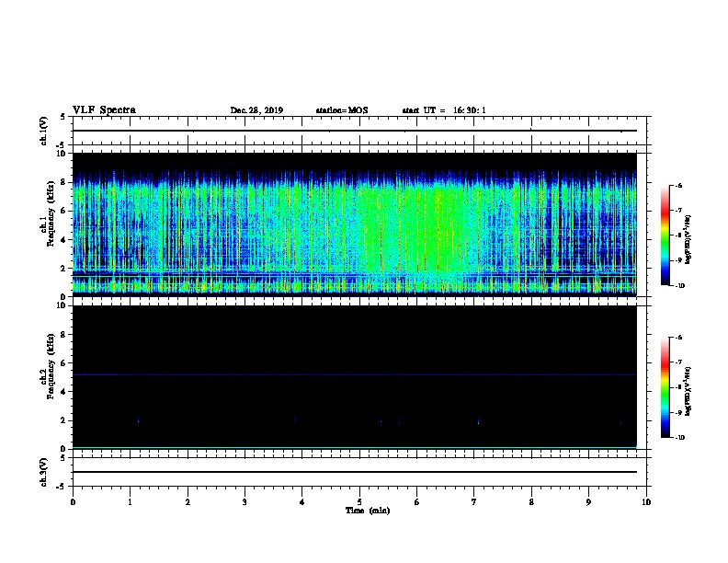Image resolution: width=728 pixels, height=563 pixels.
Task: Click the "station=MOS" header label
Action: [342, 110]
